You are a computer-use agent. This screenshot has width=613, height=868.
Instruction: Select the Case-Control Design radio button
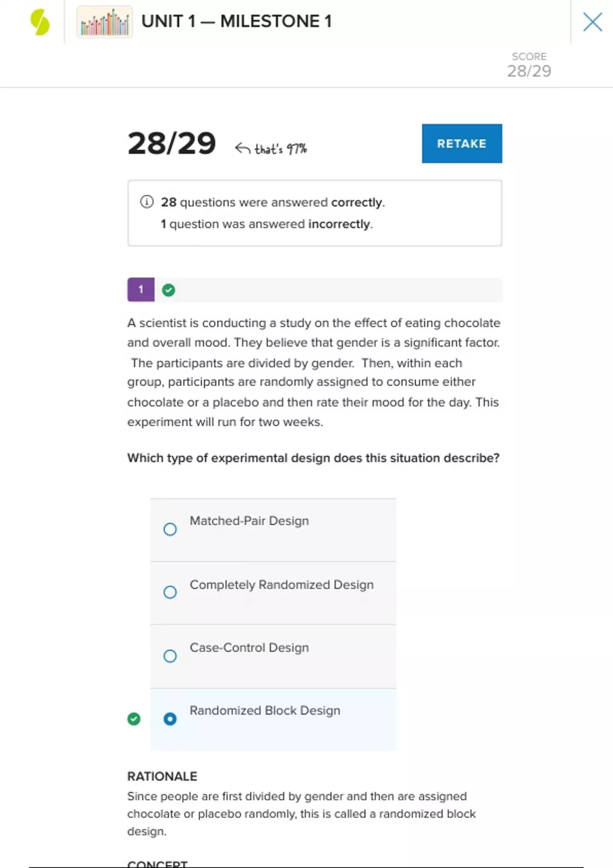[170, 656]
